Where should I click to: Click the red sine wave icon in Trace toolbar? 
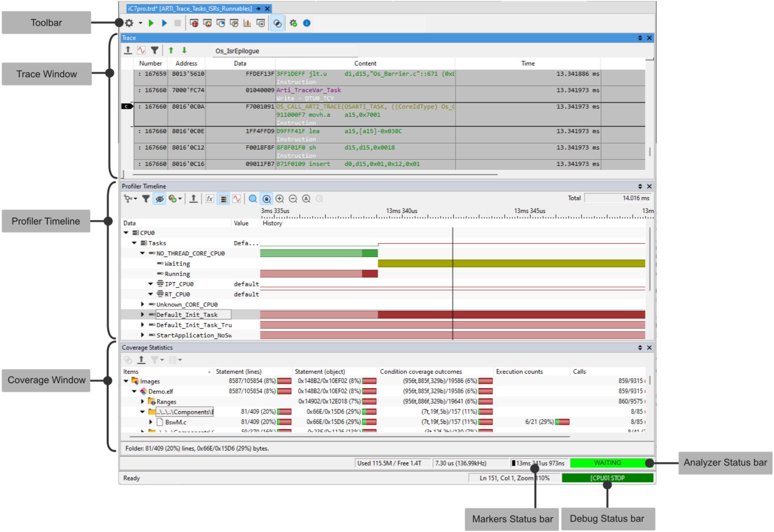click(x=141, y=51)
